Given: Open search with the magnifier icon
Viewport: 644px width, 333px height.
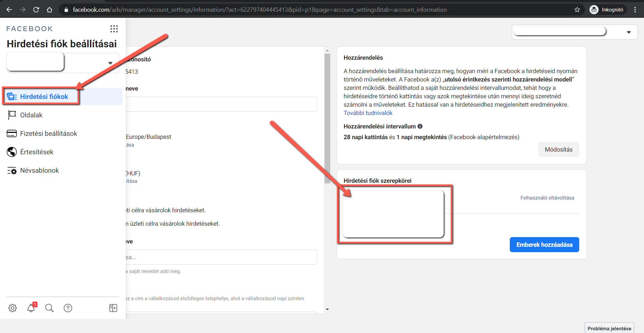Looking at the screenshot, I should 49,308.
